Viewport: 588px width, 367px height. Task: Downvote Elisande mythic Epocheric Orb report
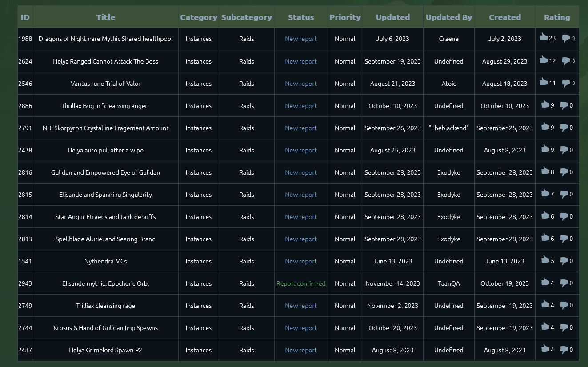point(564,283)
